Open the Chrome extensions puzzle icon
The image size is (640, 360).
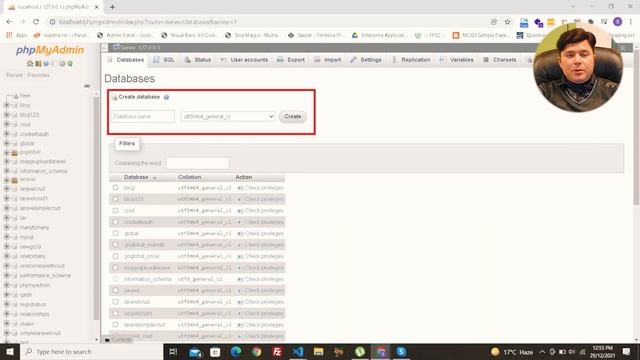tap(591, 22)
